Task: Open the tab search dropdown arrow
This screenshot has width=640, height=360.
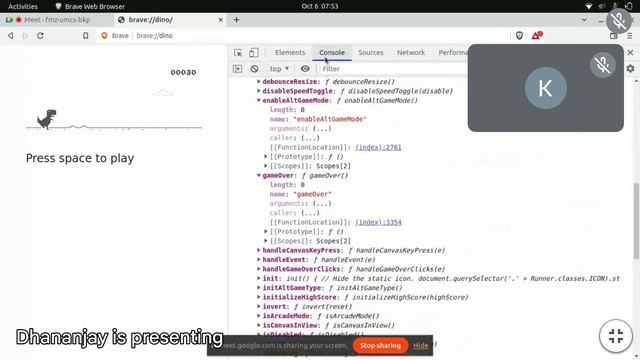Action: coord(584,20)
